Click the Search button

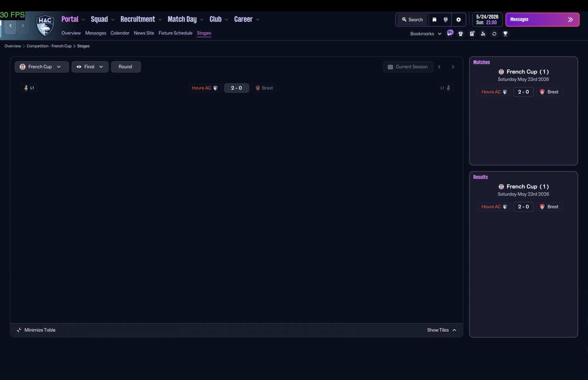[412, 20]
